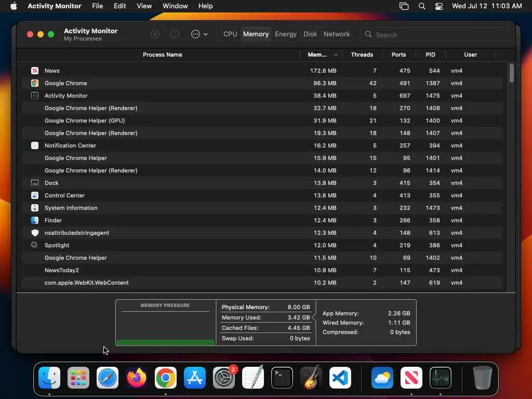The width and height of the screenshot is (532, 399).
Task: Sort by the Process Name column
Action: pyautogui.click(x=162, y=55)
